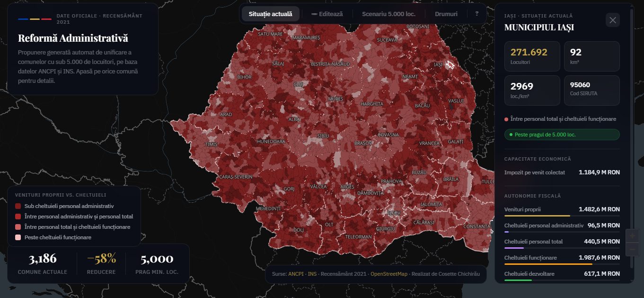
Task: Open the INS source link
Action: 312,274
